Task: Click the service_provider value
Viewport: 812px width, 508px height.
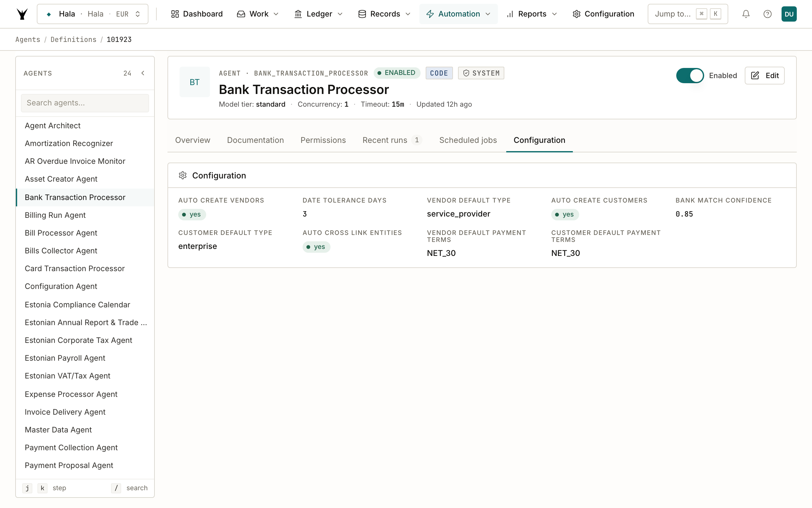Action: click(458, 214)
